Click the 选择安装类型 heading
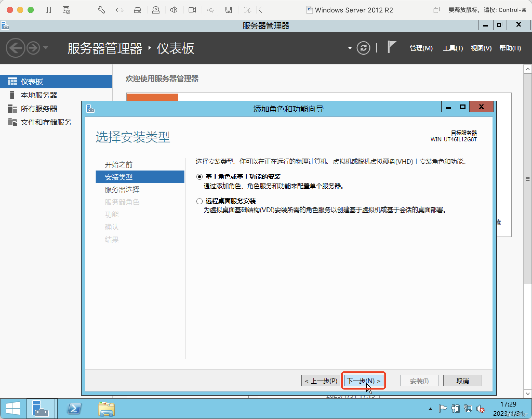The height and width of the screenshot is (419, 532). point(133,137)
